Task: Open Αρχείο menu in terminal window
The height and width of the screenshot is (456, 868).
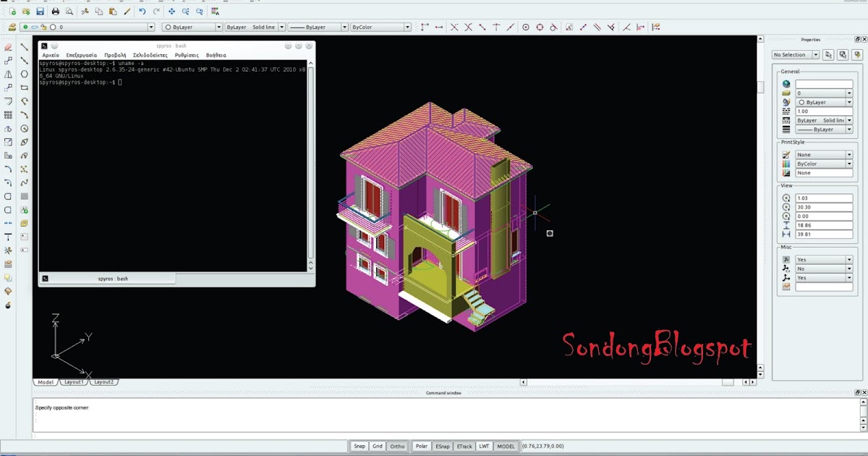Action: [x=51, y=55]
